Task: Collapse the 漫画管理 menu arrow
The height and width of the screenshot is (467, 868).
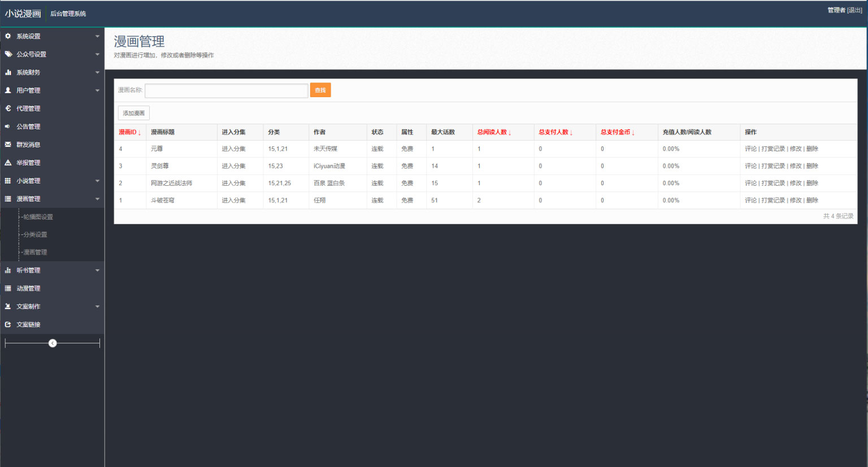Action: click(x=97, y=199)
